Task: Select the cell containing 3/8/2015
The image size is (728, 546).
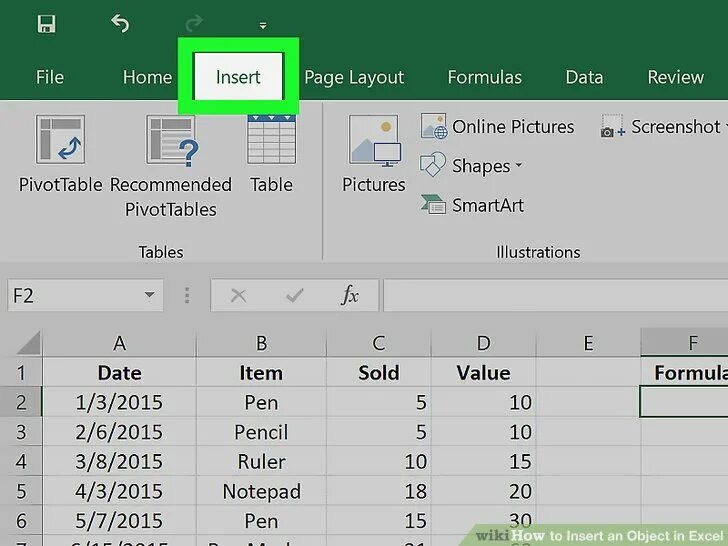Action: point(119,461)
